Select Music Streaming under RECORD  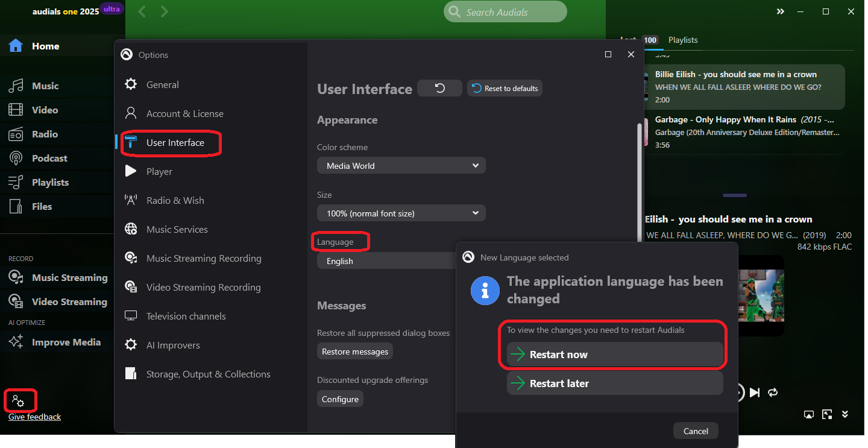point(70,277)
